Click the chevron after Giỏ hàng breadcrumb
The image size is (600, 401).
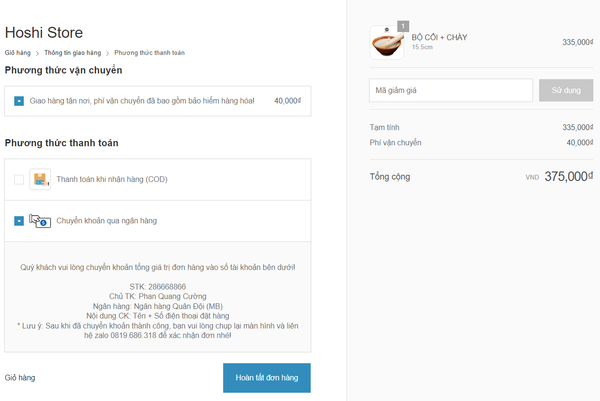(38, 53)
